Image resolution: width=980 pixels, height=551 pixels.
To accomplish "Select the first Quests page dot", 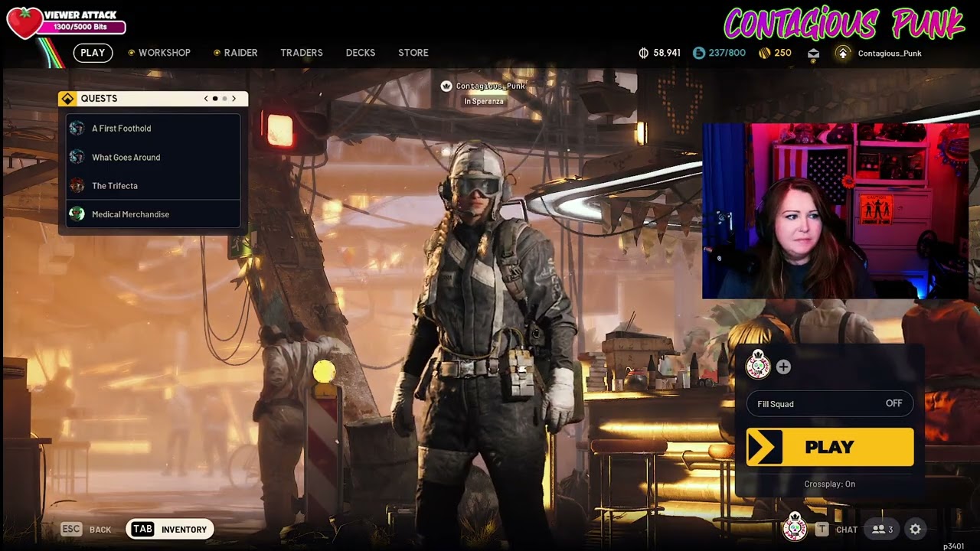I will pos(215,99).
